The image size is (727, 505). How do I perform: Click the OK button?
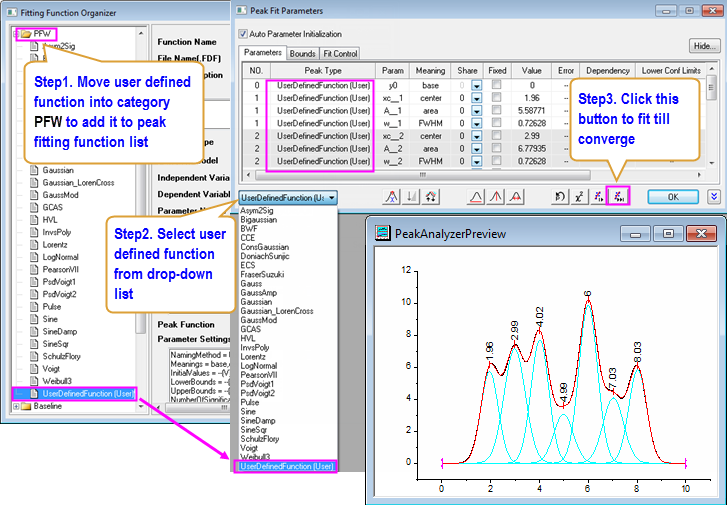point(672,198)
